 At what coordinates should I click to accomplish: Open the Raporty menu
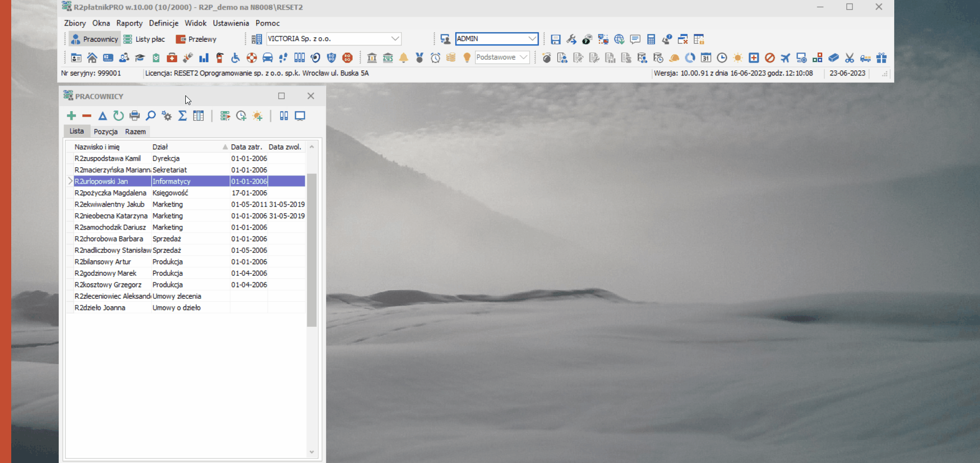[129, 23]
